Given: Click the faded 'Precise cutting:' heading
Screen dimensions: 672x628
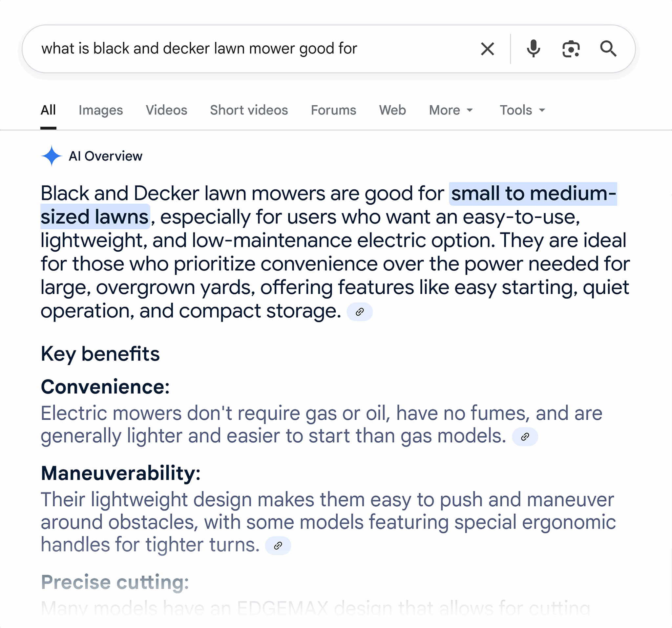Looking at the screenshot, I should 115,582.
